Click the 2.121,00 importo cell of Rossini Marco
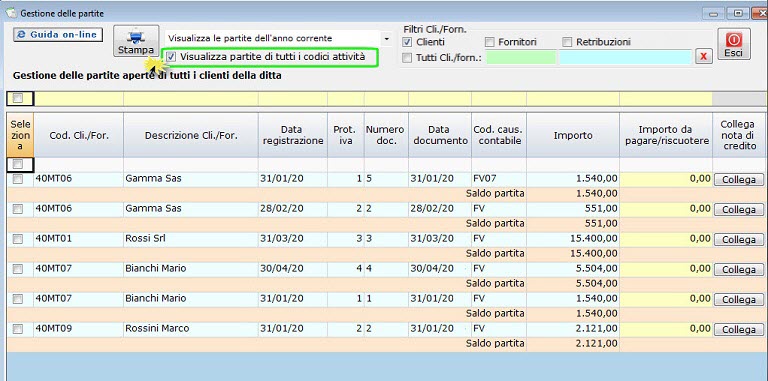The height and width of the screenshot is (381, 768). click(573, 329)
